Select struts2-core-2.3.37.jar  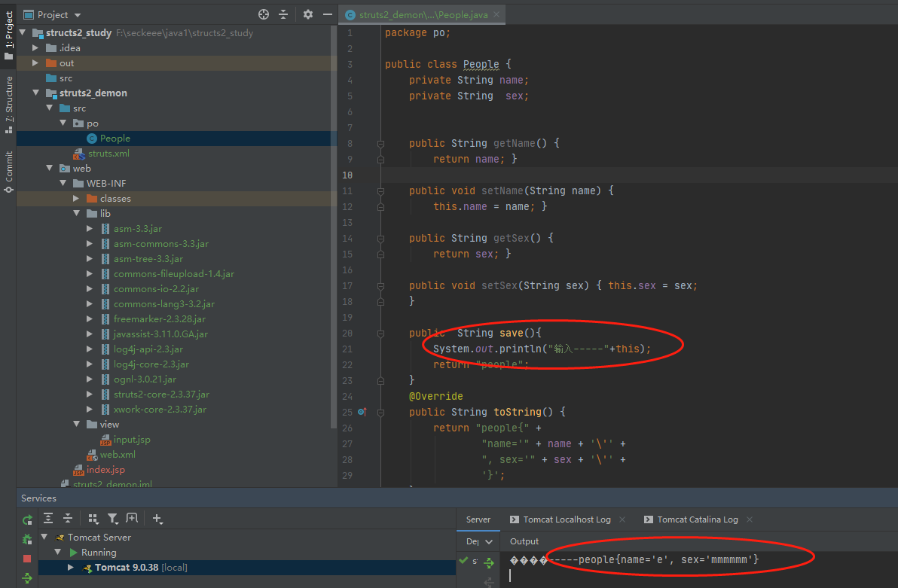[161, 394]
